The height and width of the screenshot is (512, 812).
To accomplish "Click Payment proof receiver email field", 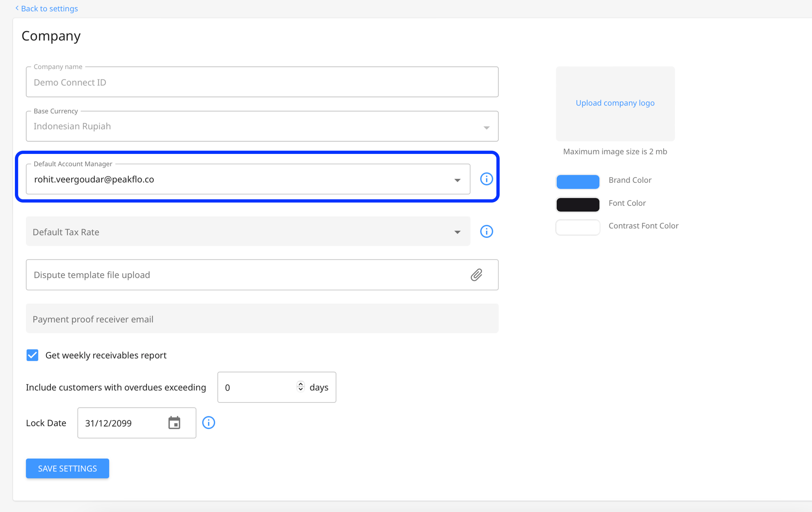I will point(262,319).
